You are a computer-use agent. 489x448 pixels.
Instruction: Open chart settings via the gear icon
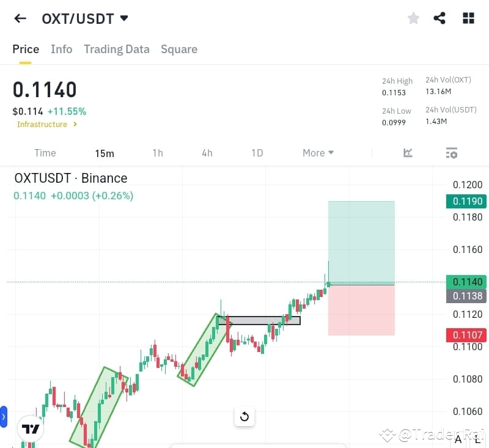(x=451, y=153)
